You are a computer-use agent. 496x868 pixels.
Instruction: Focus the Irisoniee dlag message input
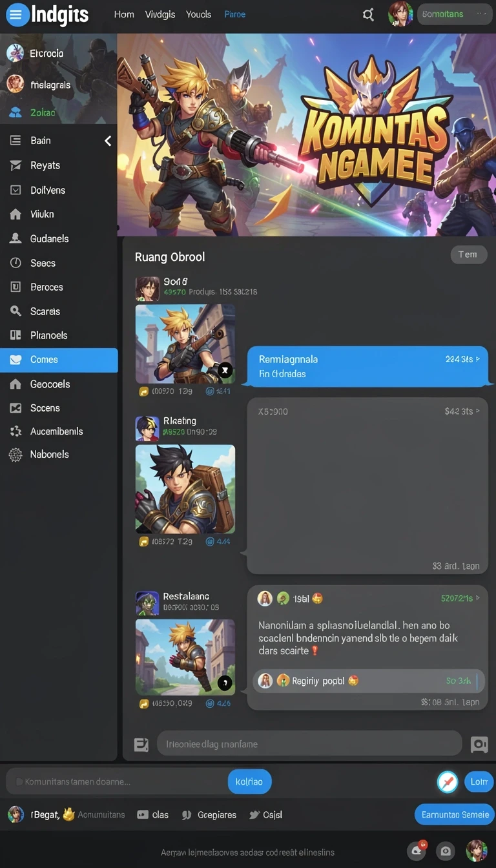(309, 744)
